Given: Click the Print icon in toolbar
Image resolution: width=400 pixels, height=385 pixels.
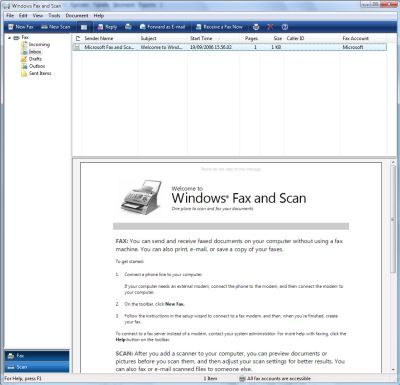Looking at the screenshot, I should 256,27.
